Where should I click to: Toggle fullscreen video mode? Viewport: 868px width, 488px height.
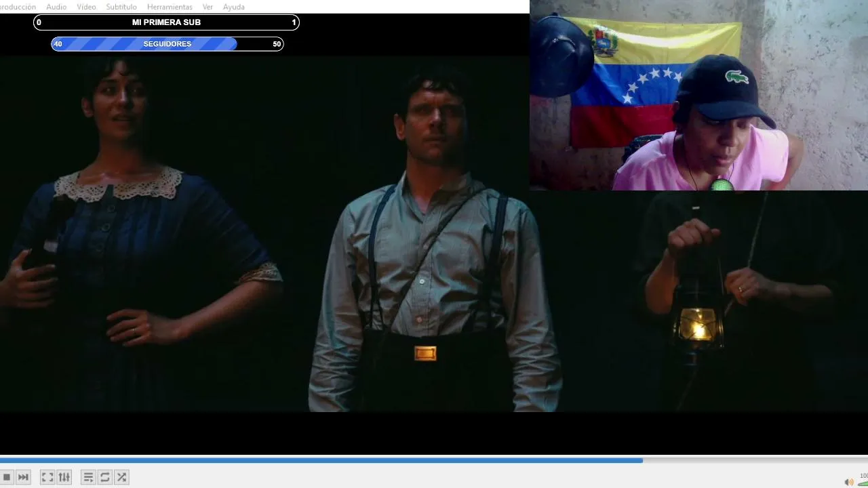(x=47, y=477)
